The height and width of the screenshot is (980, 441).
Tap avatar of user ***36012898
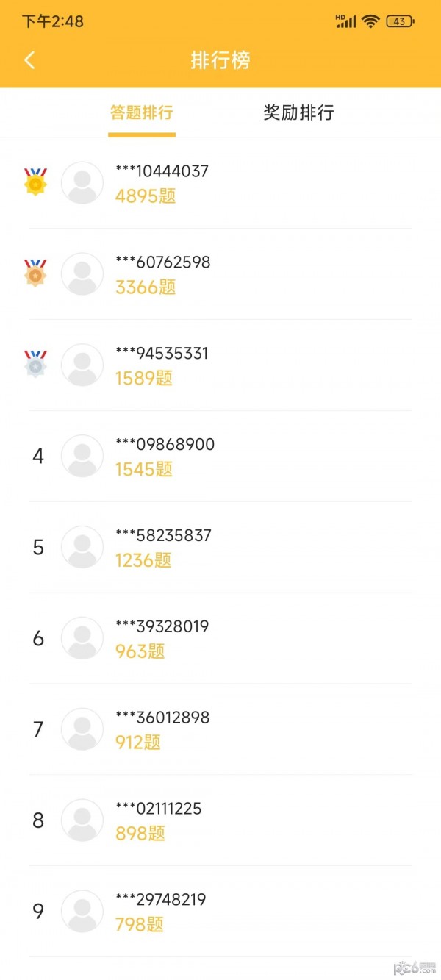82,729
